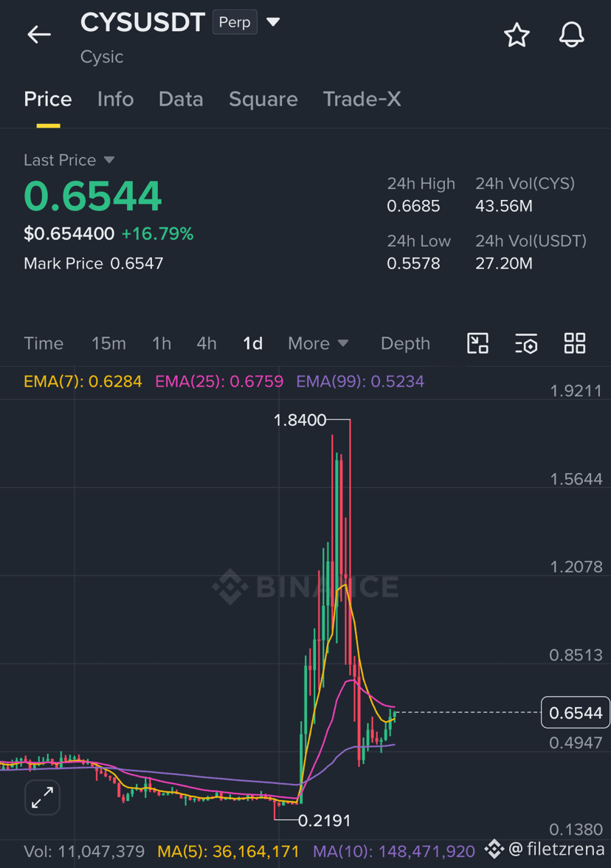Switch chart to 15m interval

point(108,343)
